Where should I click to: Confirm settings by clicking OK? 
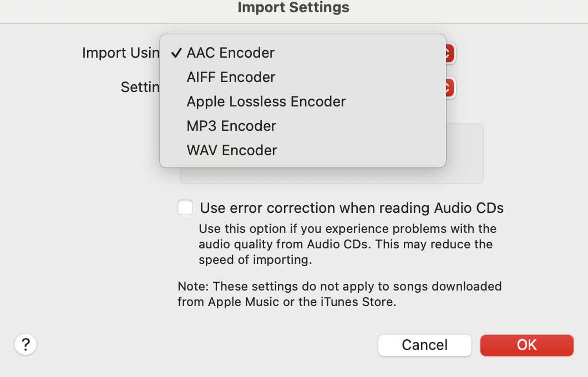point(526,345)
